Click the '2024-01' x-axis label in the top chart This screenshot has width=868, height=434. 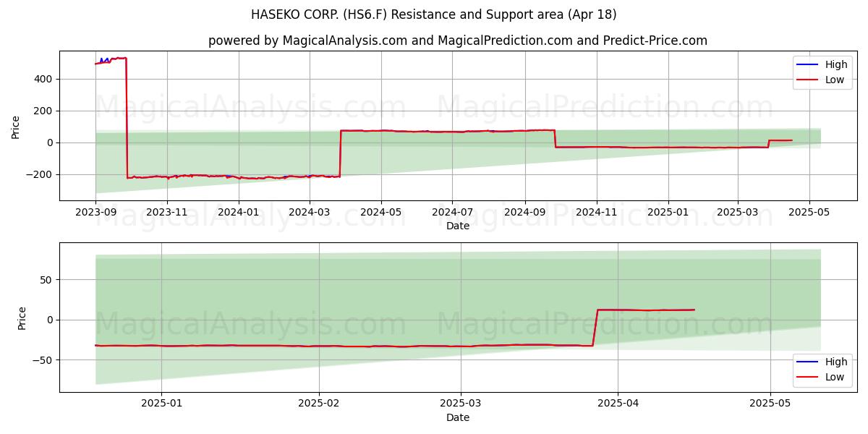(238, 213)
